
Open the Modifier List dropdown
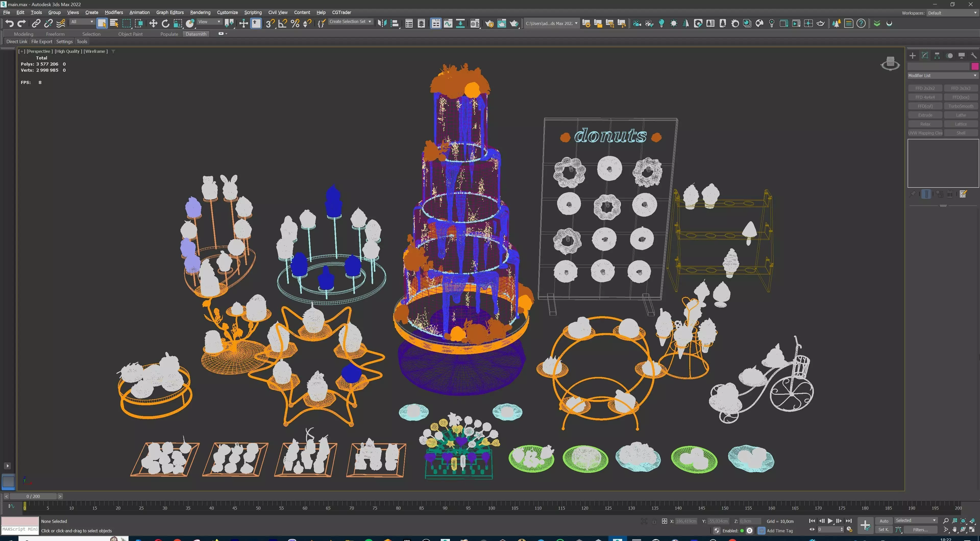click(x=942, y=76)
